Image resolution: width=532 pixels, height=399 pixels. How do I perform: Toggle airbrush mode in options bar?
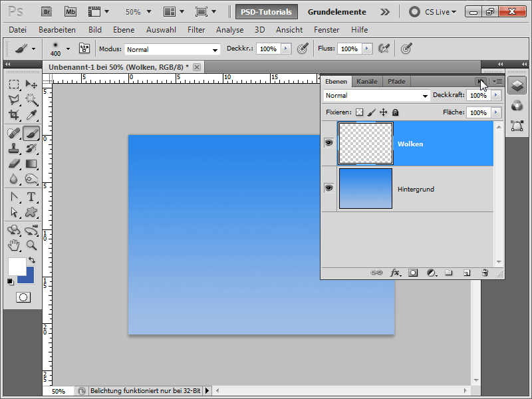[384, 49]
